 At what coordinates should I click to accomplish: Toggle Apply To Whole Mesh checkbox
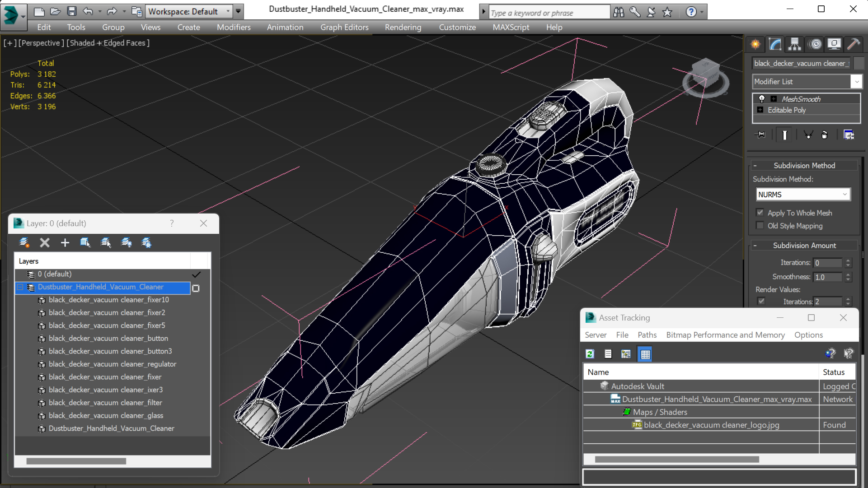[760, 213]
